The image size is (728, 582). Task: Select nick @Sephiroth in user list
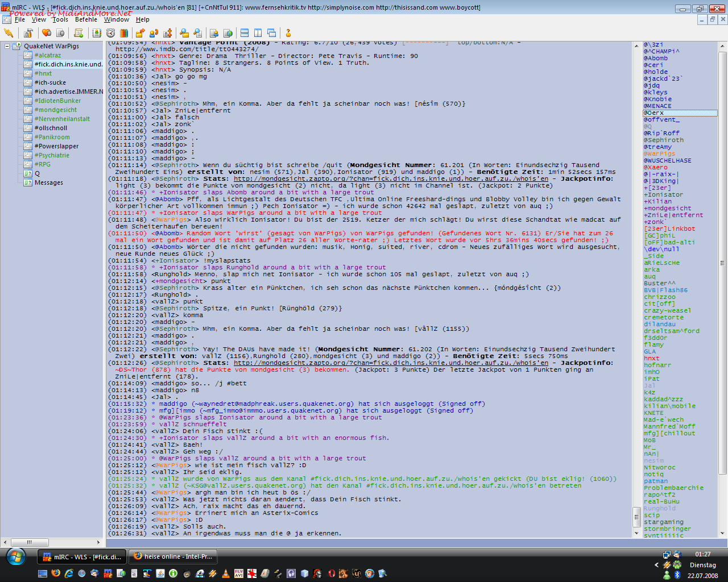pos(664,140)
